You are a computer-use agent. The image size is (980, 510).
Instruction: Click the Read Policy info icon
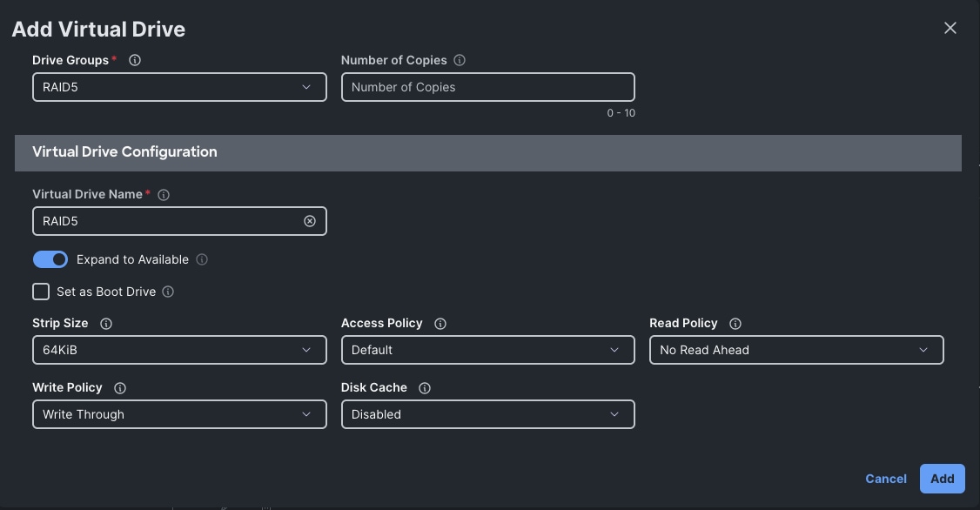(735, 324)
